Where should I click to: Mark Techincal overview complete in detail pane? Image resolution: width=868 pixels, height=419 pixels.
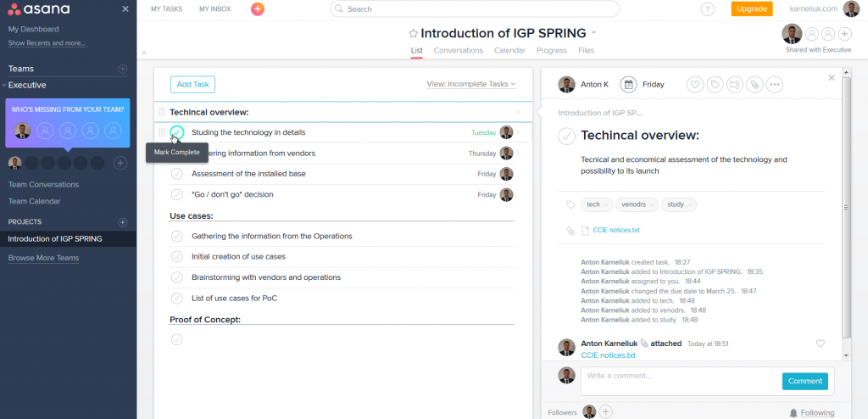pos(566,136)
